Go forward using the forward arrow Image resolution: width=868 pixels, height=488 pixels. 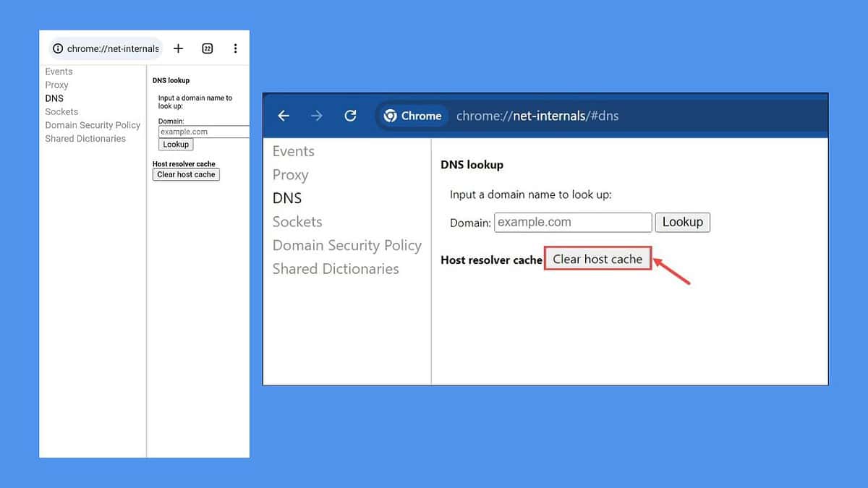(317, 116)
